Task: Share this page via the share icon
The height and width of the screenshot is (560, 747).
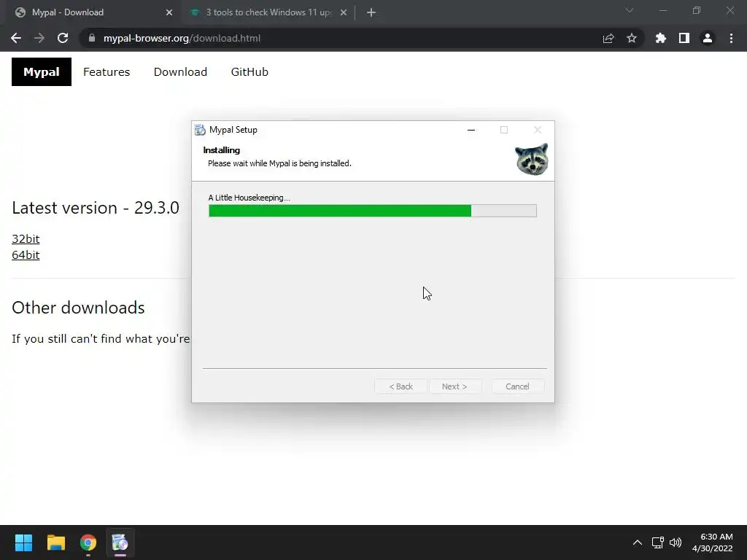Action: click(x=608, y=38)
